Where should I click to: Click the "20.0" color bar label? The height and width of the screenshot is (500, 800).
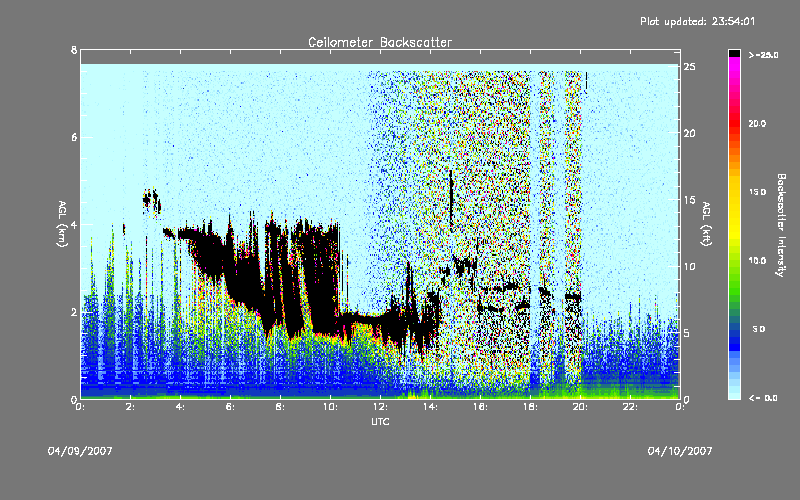[x=757, y=124]
